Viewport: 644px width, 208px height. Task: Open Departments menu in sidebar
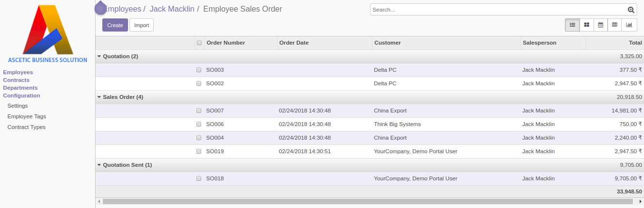click(20, 88)
